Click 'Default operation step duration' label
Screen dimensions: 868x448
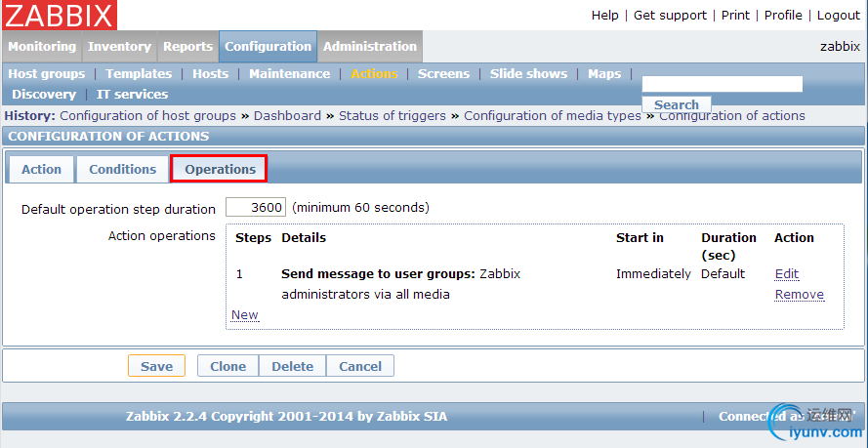tap(118, 210)
